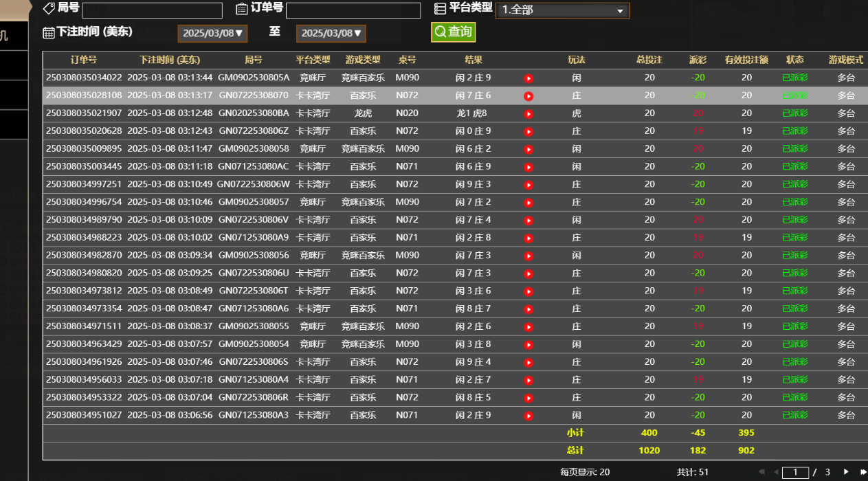This screenshot has width=868, height=481.
Task: Focus the 订单号 text field
Action: point(353,10)
